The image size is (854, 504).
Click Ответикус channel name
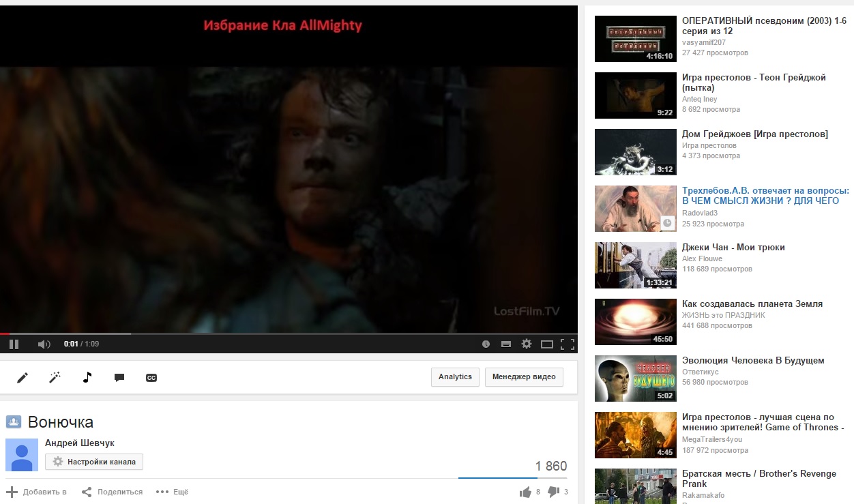click(x=701, y=372)
